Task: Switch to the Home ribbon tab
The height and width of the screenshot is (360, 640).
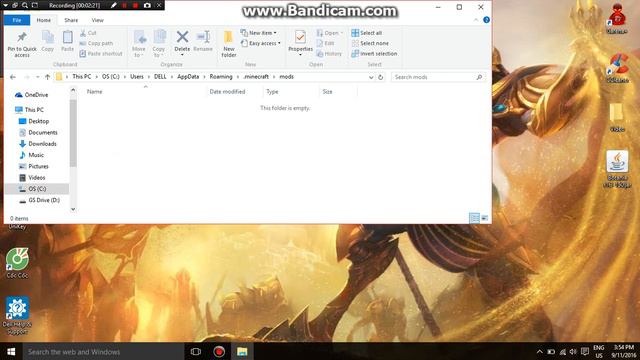Action: tap(44, 20)
